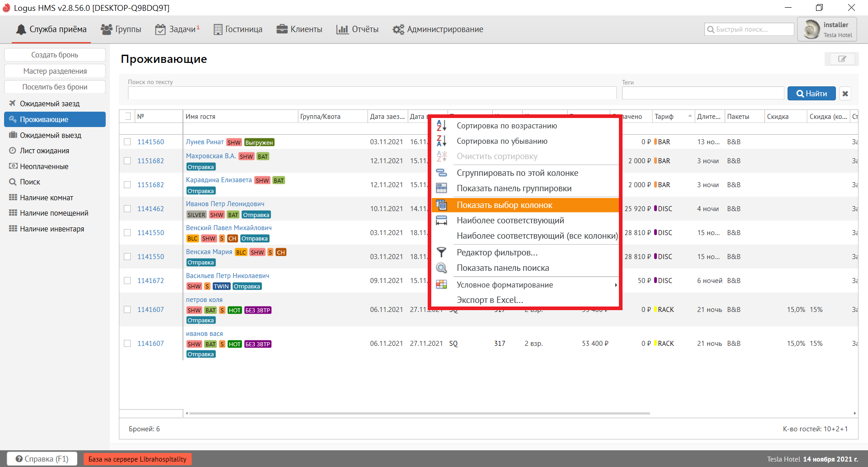This screenshot has width=868, height=467.
Task: Click the Тариф column sort arrow
Action: tap(690, 116)
